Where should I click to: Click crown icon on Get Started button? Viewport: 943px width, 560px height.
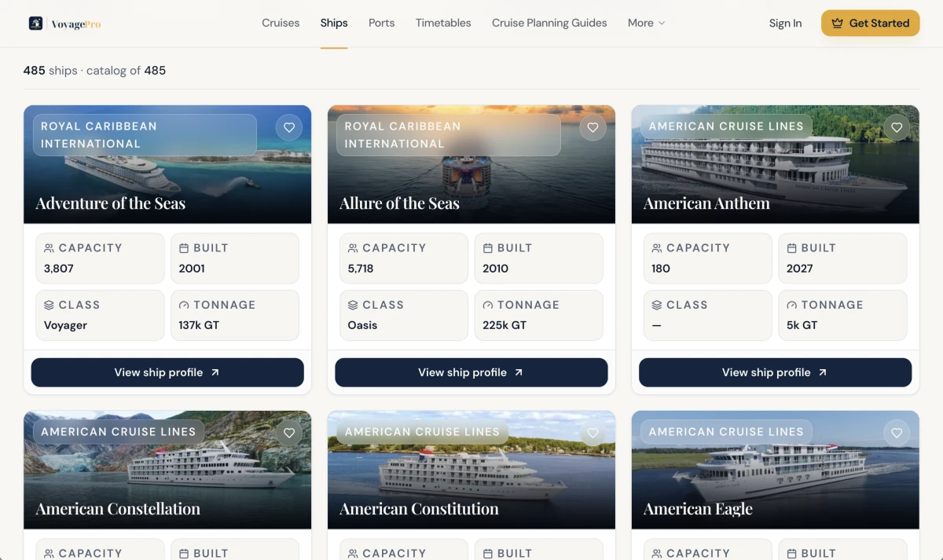[838, 23]
